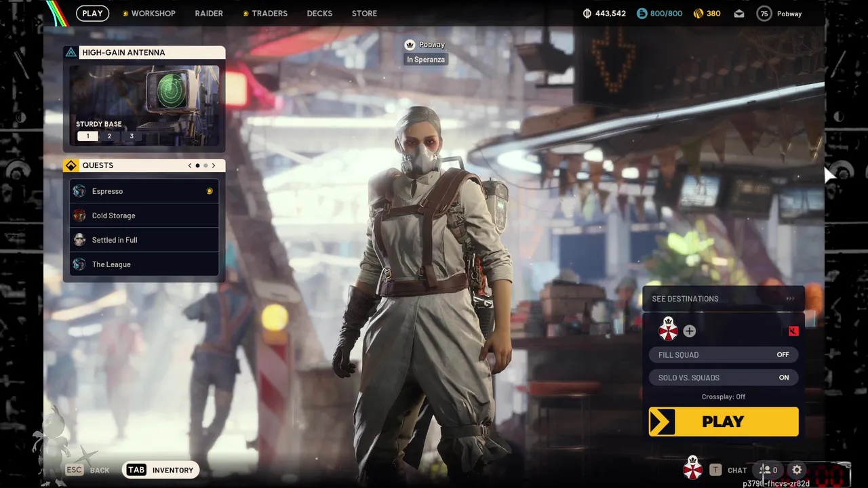This screenshot has width=868, height=488.
Task: Open the friends list icon
Action: pyautogui.click(x=768, y=470)
